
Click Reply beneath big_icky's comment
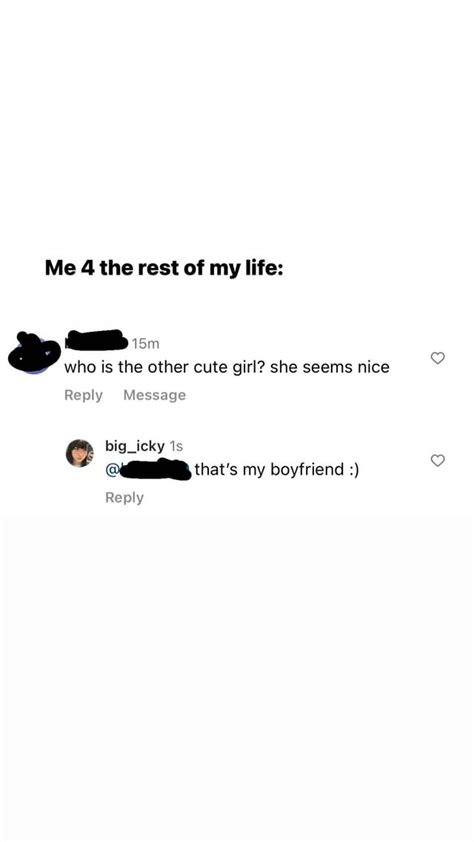coord(125,497)
